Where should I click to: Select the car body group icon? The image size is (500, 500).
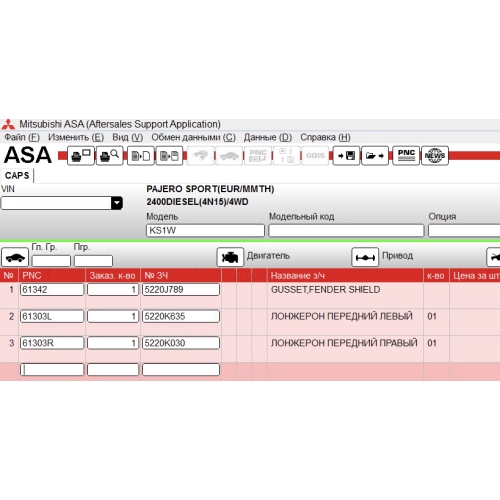[x=15, y=257]
